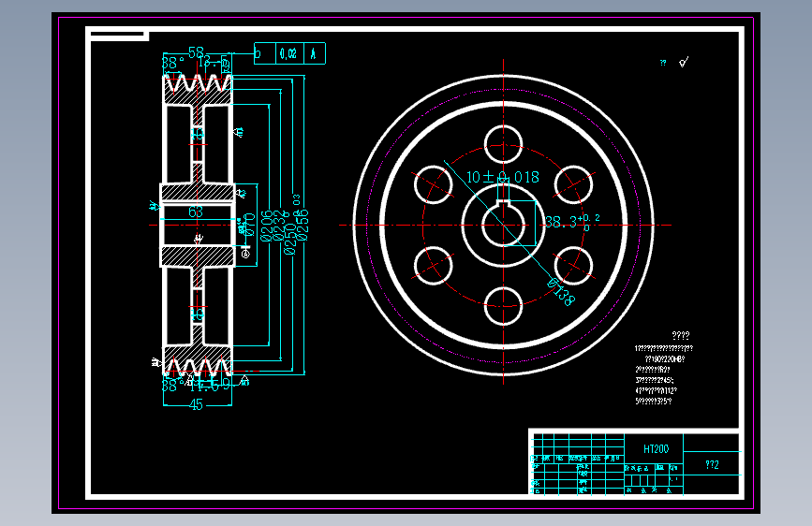
Task: Select datum letter A in the tolerance frame
Action: 314,53
